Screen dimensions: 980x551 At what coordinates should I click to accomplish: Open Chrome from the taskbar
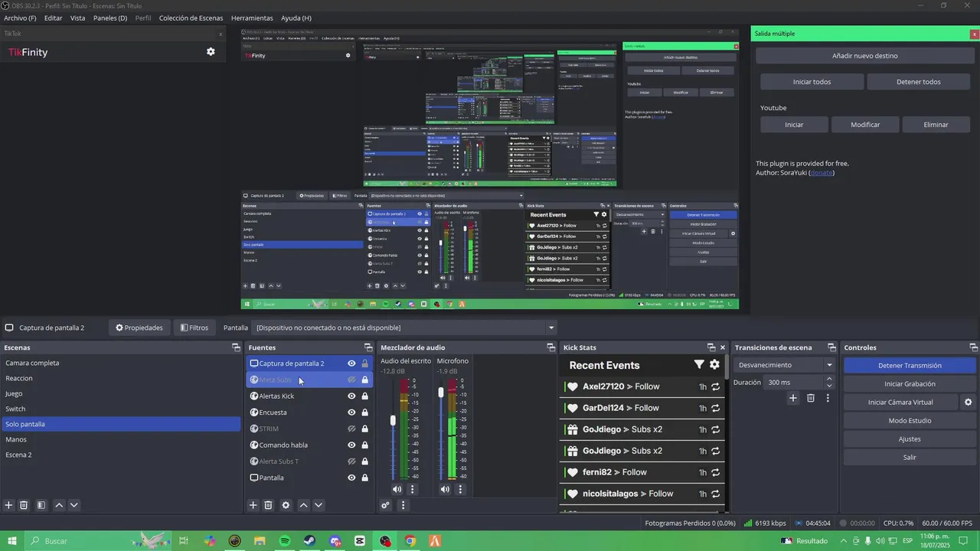coord(410,541)
